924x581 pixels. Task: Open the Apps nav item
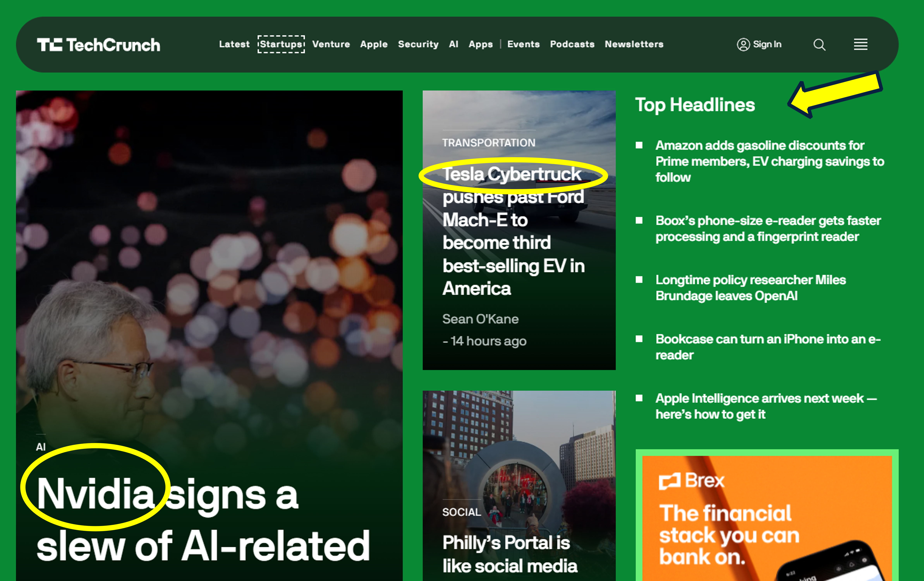480,45
